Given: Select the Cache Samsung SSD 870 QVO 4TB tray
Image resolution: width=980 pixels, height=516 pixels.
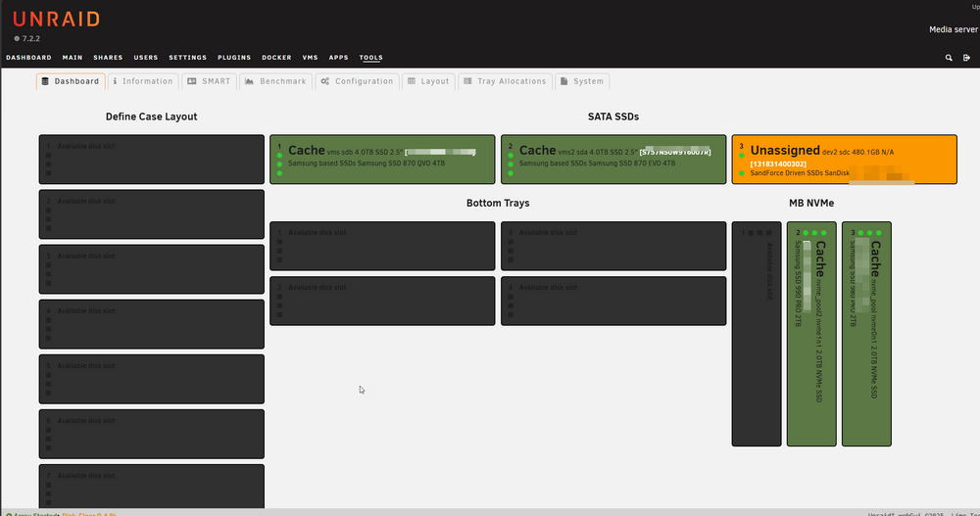Looking at the screenshot, I should [x=382, y=160].
